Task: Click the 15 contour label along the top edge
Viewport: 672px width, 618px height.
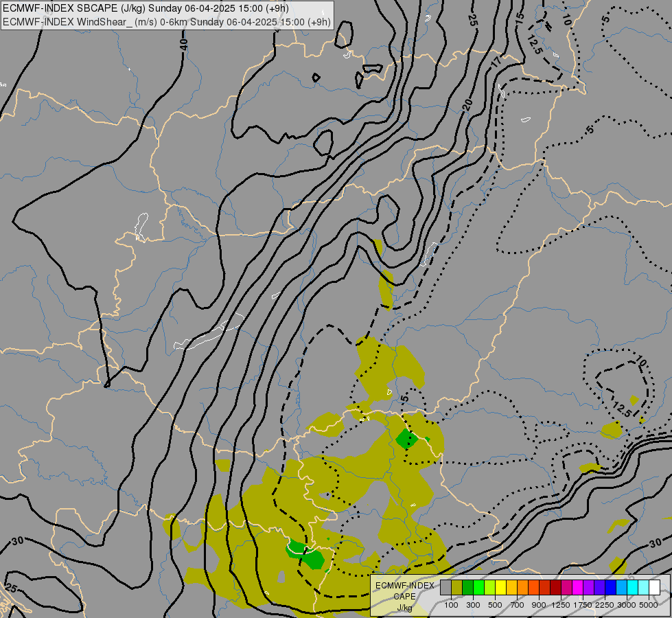Action: tap(520, 18)
